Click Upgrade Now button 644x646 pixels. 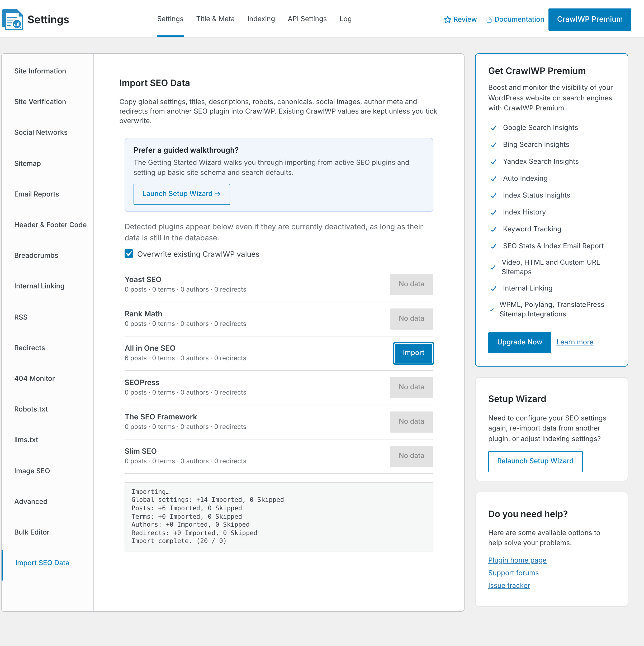[519, 342]
